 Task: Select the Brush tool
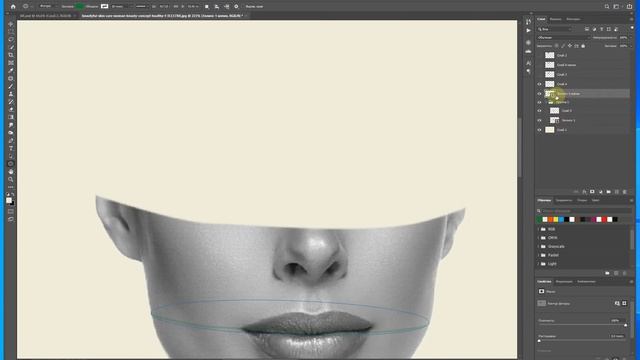pyautogui.click(x=11, y=86)
